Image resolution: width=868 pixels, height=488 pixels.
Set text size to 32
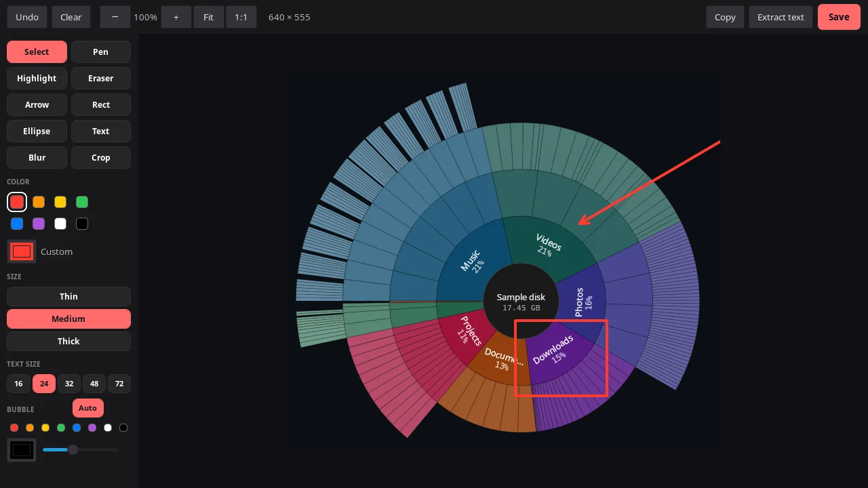tap(69, 384)
